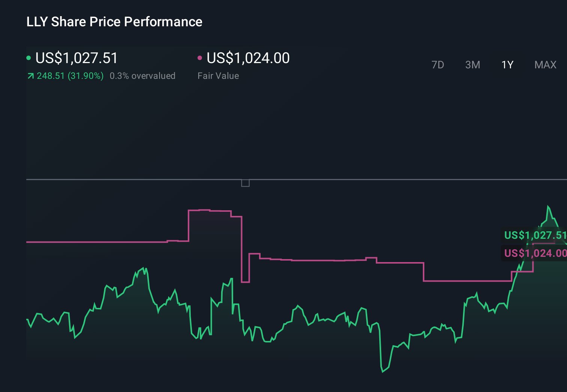Switch the chart to the 7D range
This screenshot has height=392, width=567.
point(438,65)
